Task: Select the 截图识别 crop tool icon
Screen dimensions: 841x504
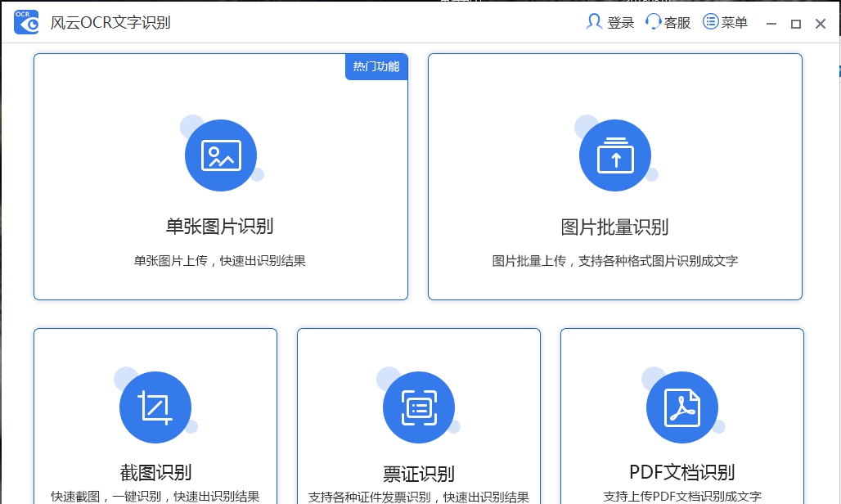Action: pos(155,407)
